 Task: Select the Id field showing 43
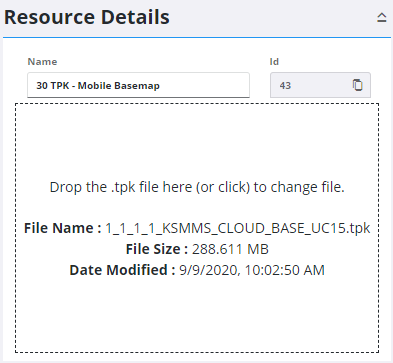[320, 85]
